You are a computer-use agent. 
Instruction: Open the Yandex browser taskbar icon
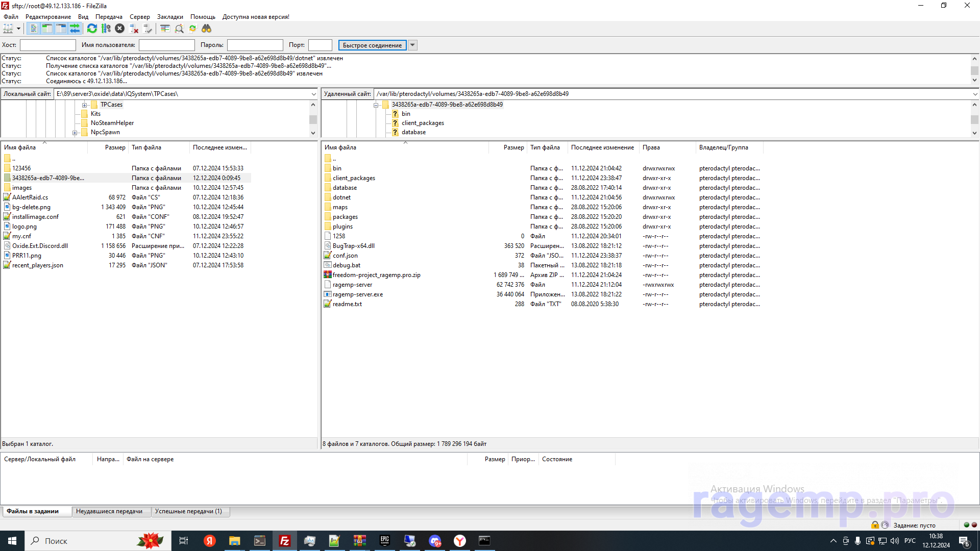460,541
